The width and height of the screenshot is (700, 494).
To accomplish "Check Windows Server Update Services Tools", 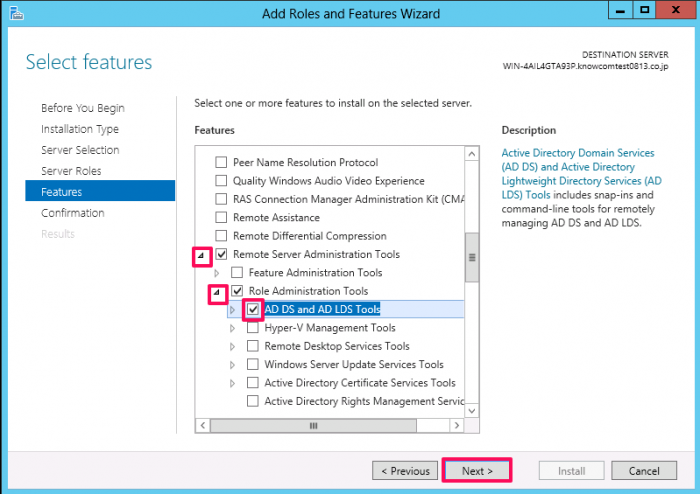I will [x=253, y=364].
